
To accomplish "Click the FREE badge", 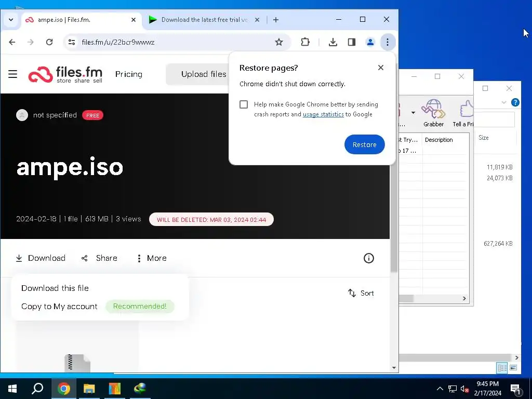I will pyautogui.click(x=92, y=115).
